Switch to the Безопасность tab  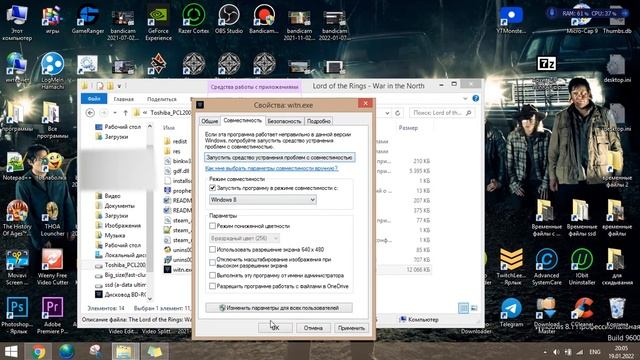pos(284,121)
